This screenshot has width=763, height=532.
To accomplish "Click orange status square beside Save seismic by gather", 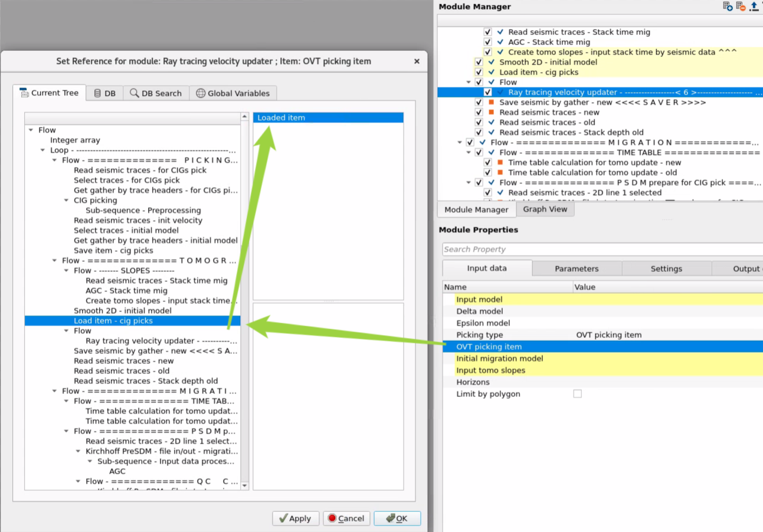I will 491,103.
